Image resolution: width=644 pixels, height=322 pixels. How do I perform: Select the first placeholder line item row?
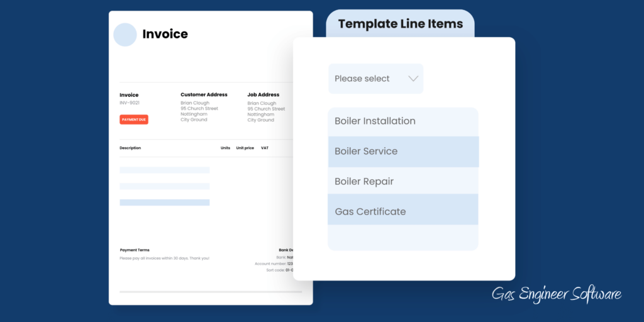[165, 170]
